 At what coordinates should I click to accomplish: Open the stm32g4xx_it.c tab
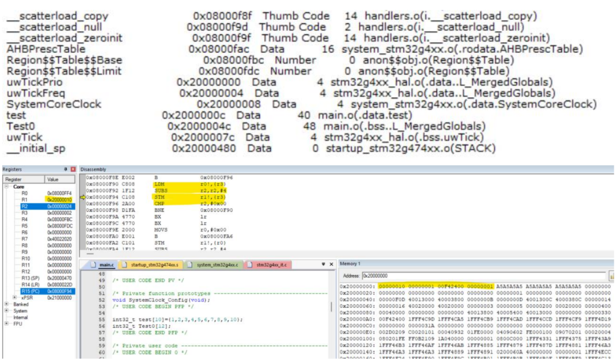268,265
